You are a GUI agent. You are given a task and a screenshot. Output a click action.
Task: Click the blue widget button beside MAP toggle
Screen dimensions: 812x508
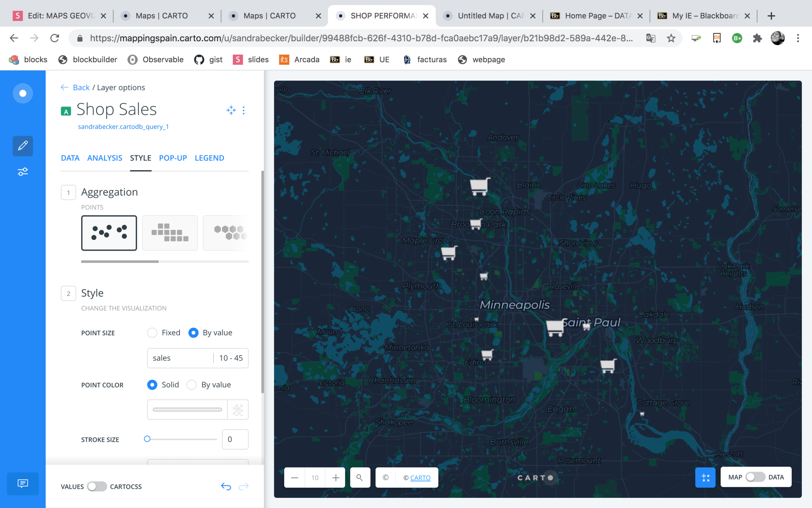705,478
